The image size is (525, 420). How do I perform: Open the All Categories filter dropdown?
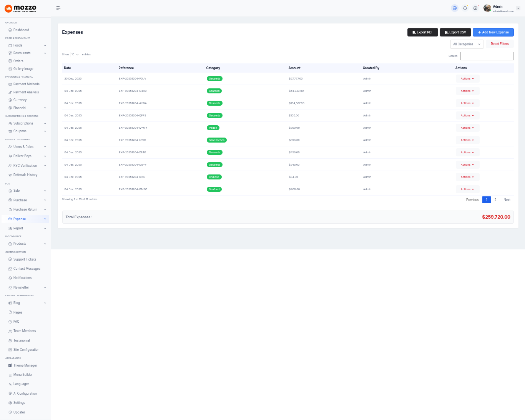point(467,44)
